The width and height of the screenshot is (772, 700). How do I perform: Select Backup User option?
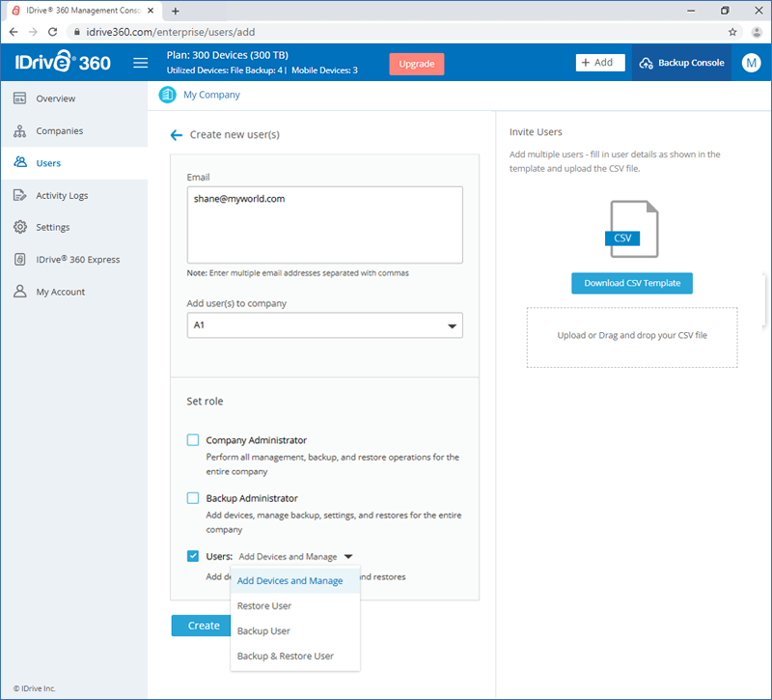[295, 630]
